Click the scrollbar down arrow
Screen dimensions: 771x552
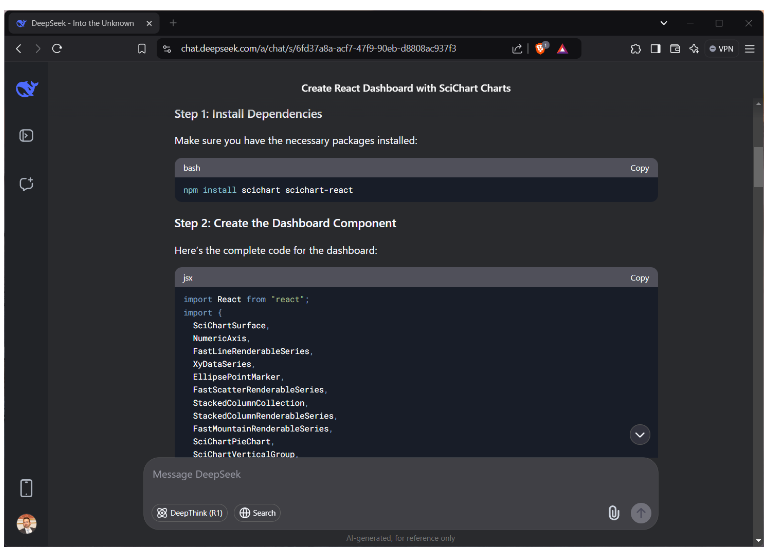coord(758,541)
